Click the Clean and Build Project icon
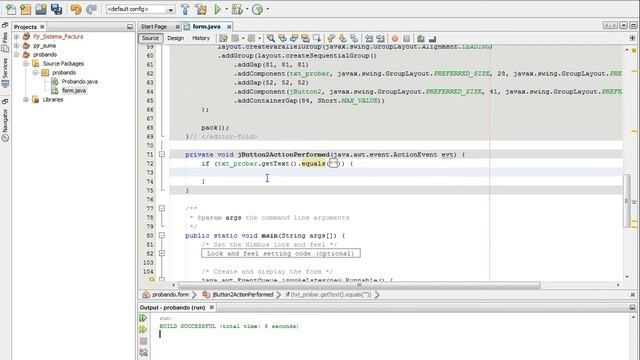 201,9
